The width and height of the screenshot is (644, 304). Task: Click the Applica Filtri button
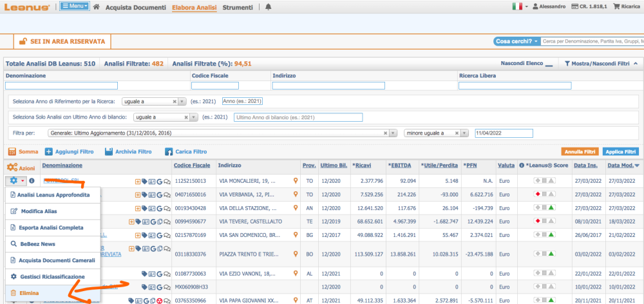click(620, 152)
